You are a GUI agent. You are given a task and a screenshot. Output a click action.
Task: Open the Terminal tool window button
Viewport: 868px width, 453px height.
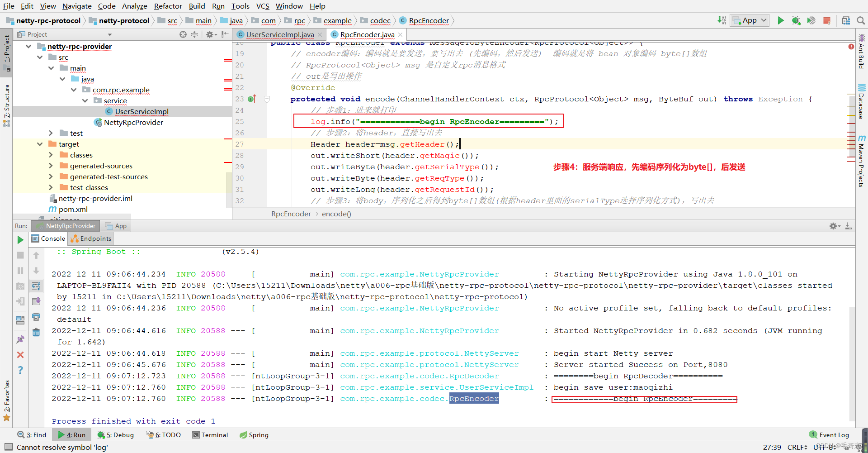(210, 435)
